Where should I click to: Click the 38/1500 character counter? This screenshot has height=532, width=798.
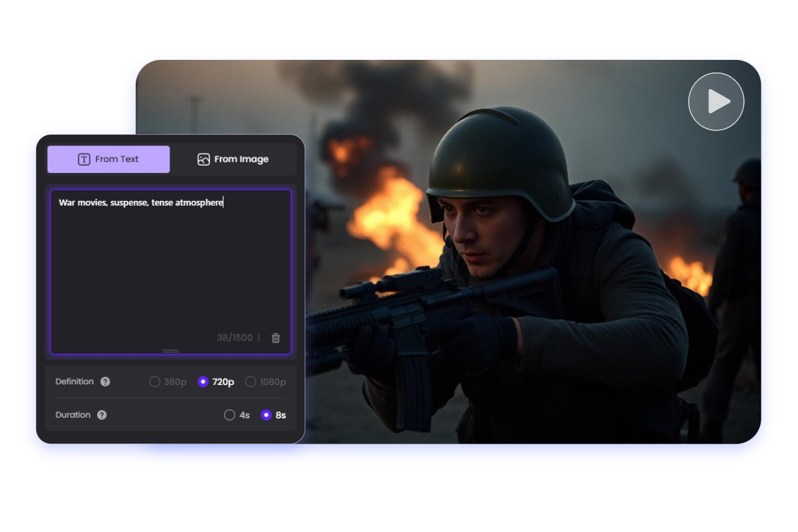[x=235, y=338]
